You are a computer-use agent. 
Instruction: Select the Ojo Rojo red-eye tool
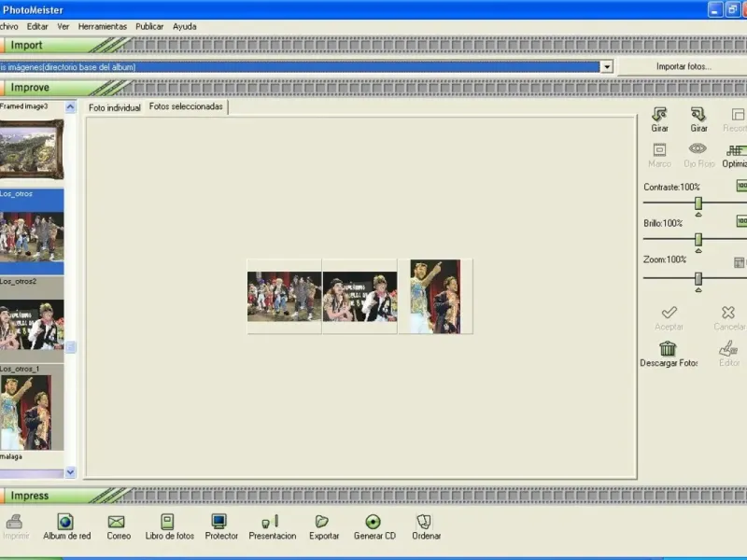point(698,149)
